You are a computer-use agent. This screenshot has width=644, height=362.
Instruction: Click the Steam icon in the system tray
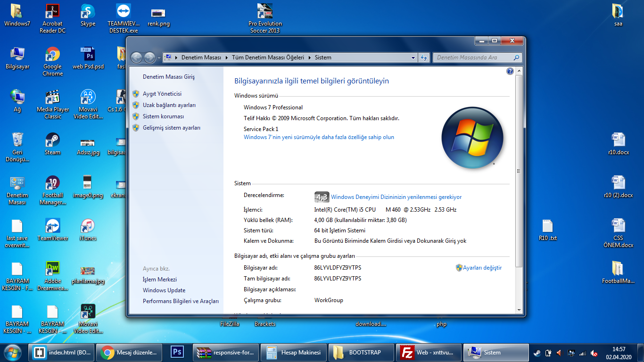pos(537,353)
